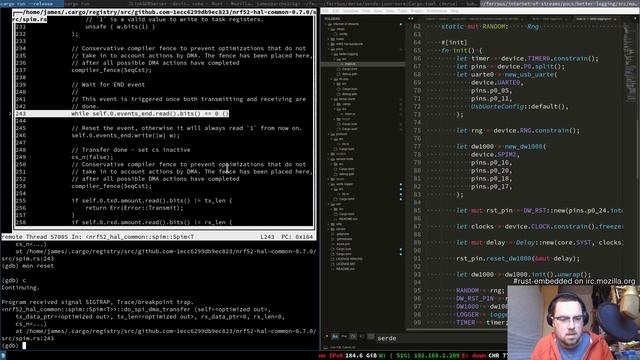Click wifi status with 192.168.1.209
This screenshot has height=360, width=640.
[419, 356]
